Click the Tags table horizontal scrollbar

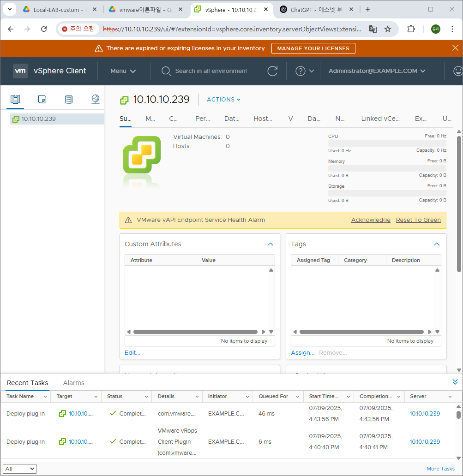(361, 332)
